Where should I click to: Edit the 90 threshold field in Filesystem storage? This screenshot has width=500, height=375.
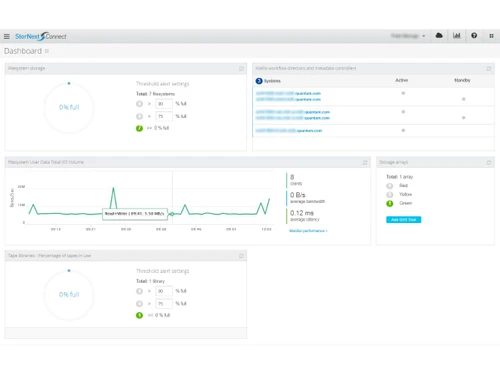pos(164,104)
